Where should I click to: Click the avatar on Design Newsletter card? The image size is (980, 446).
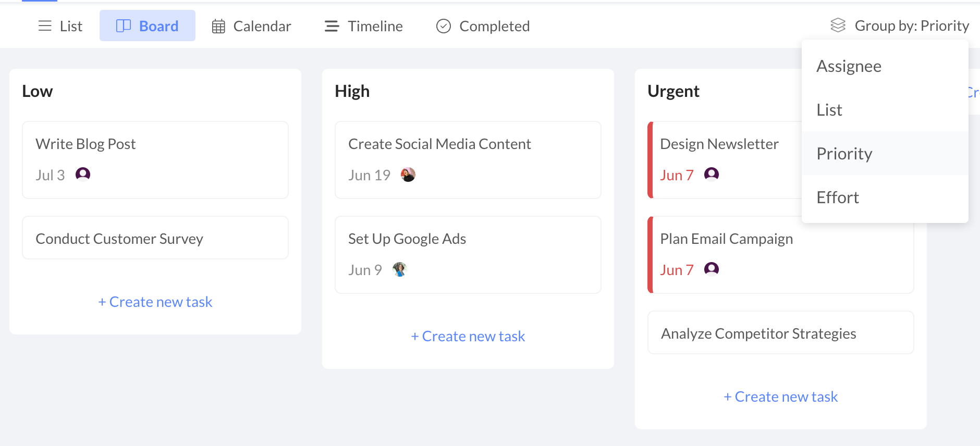click(712, 175)
